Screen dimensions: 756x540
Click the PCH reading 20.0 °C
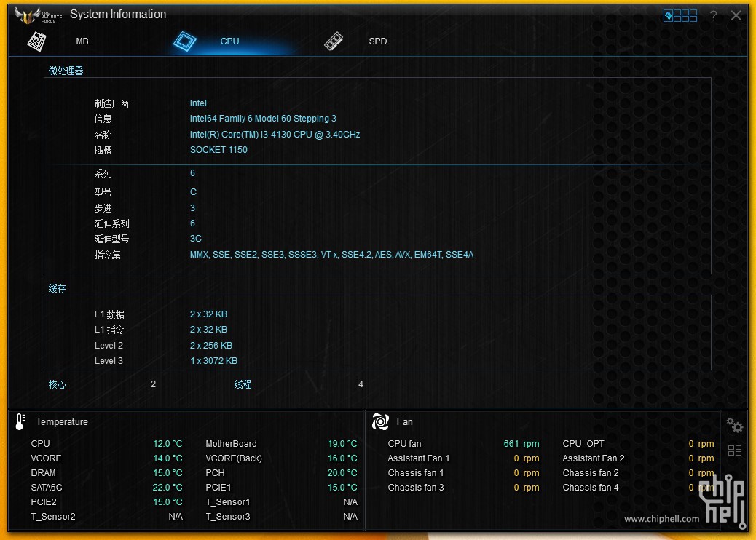[x=342, y=472]
